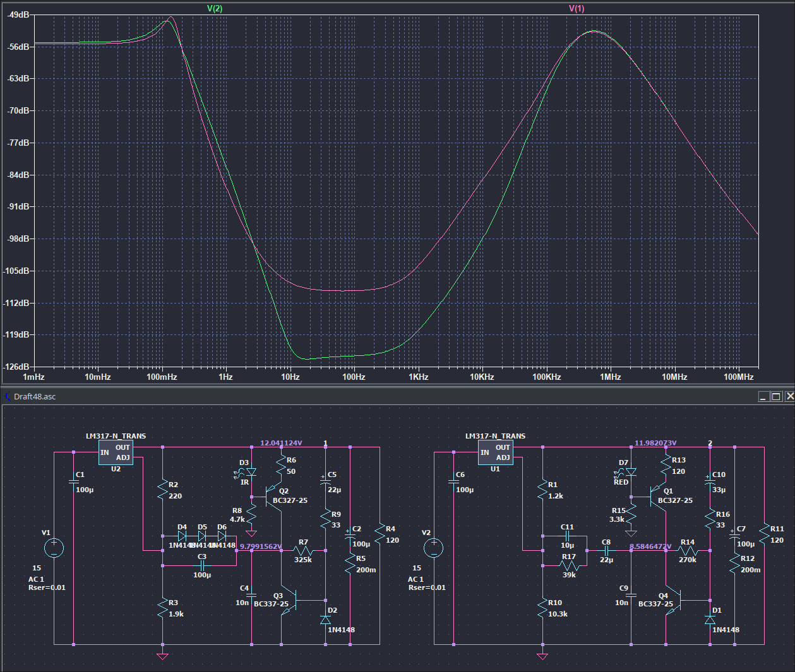The image size is (795, 672).
Task: Select resistor R1 1.2k symbol
Action: (542, 490)
